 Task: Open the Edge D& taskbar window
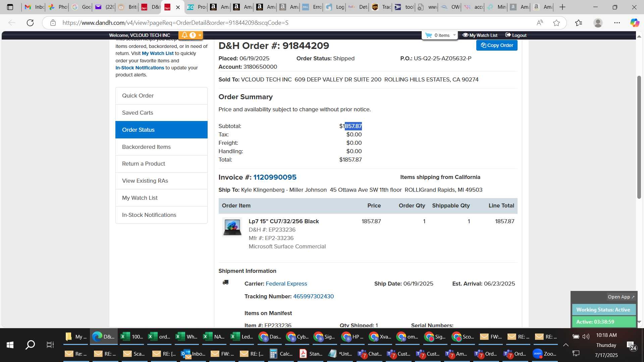104,337
